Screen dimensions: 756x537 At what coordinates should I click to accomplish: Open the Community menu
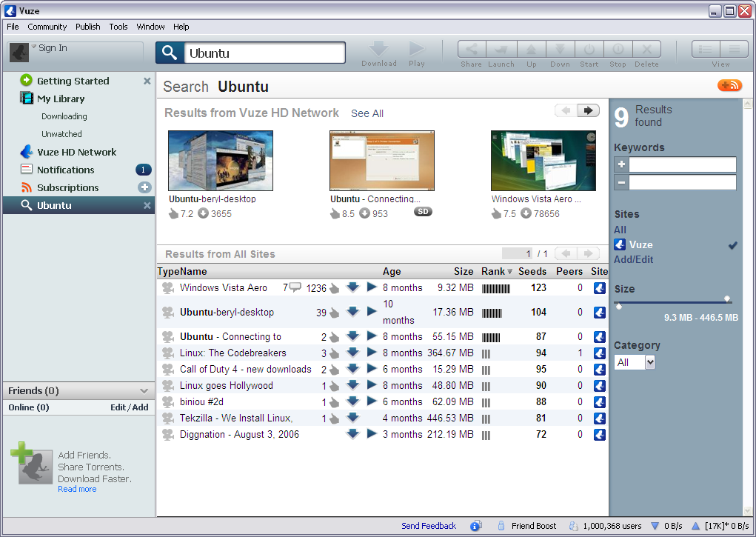pos(47,27)
